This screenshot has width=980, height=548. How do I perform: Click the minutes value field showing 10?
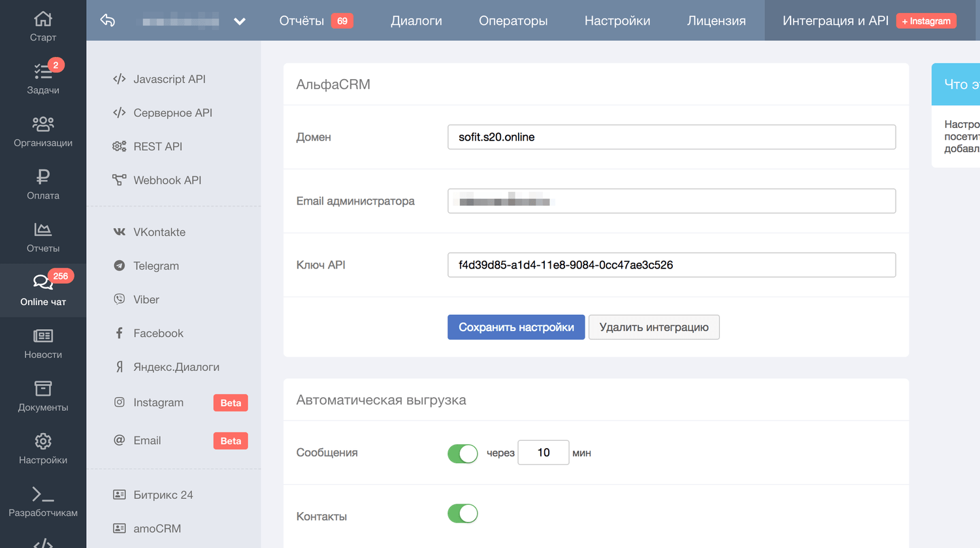544,453
